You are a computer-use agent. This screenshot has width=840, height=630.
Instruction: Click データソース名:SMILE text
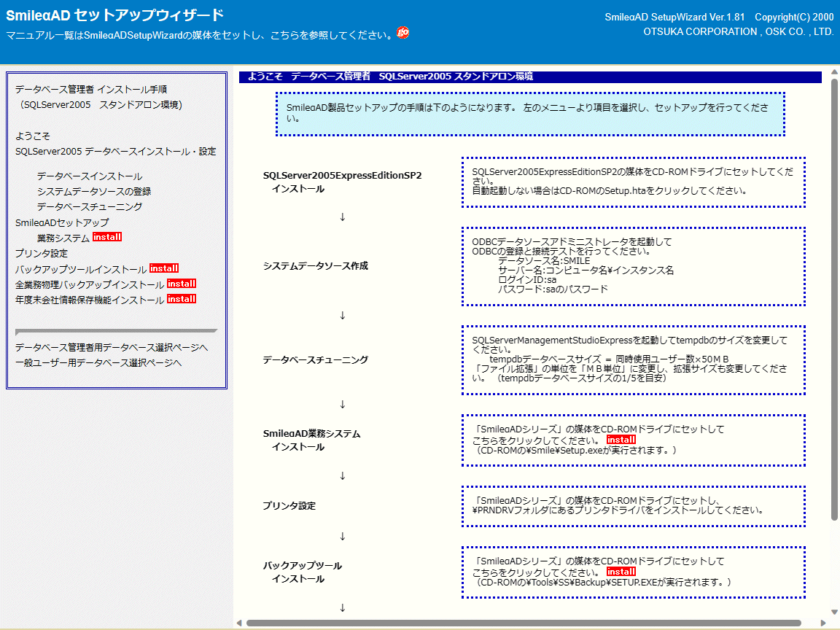[x=544, y=261]
